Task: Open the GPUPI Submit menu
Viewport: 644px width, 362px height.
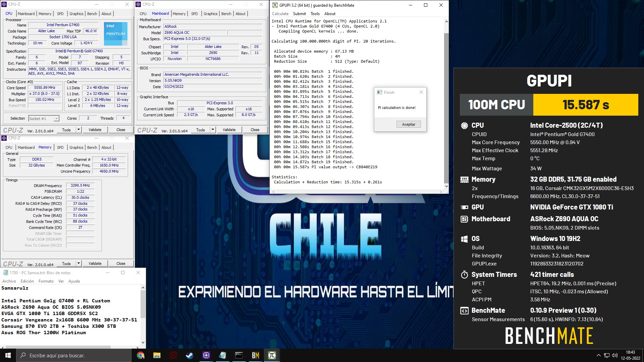Action: tap(299, 14)
